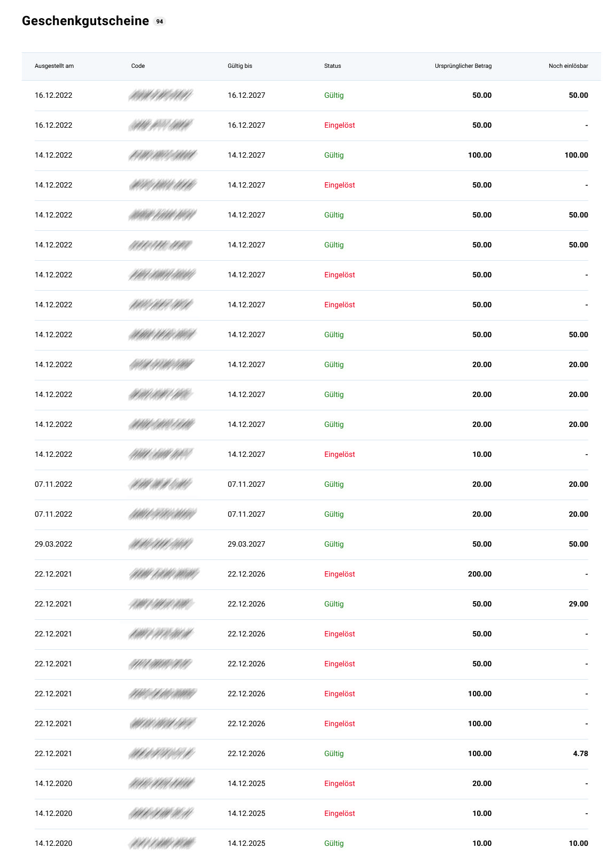Image resolution: width=616 pixels, height=856 pixels.
Task: Click the Code column header
Action: [138, 66]
